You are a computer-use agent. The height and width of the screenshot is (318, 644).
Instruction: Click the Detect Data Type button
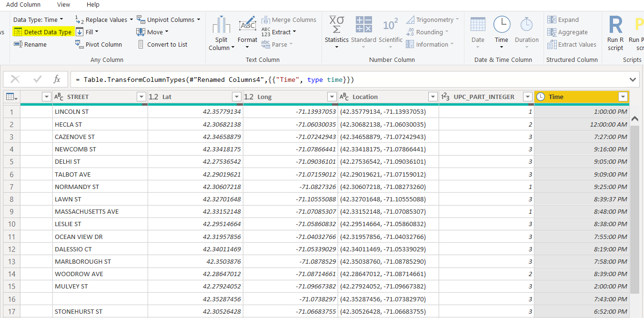43,32
